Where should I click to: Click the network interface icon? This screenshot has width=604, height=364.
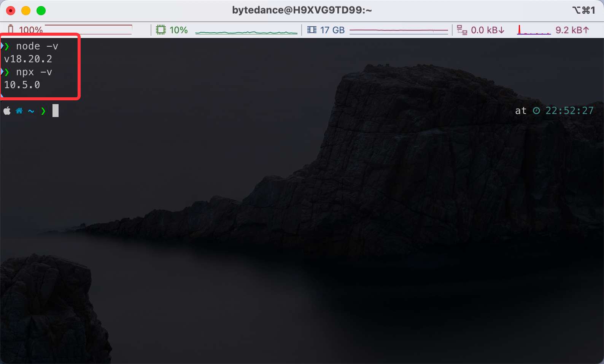[x=462, y=30]
